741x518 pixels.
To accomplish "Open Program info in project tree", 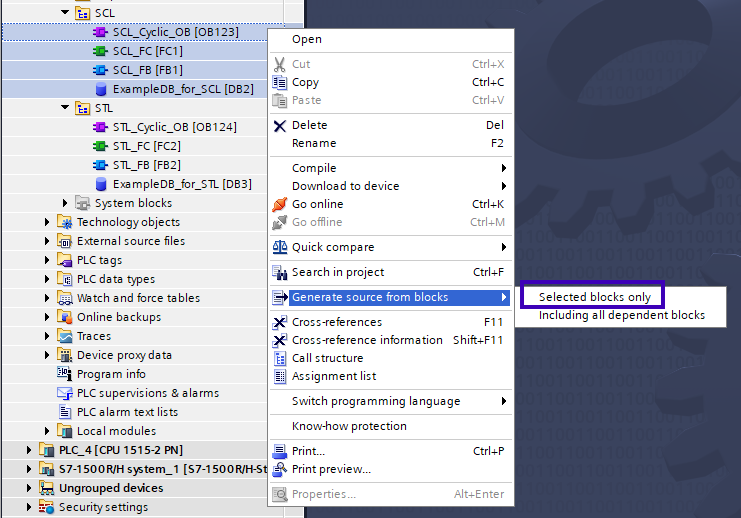I will click(111, 374).
